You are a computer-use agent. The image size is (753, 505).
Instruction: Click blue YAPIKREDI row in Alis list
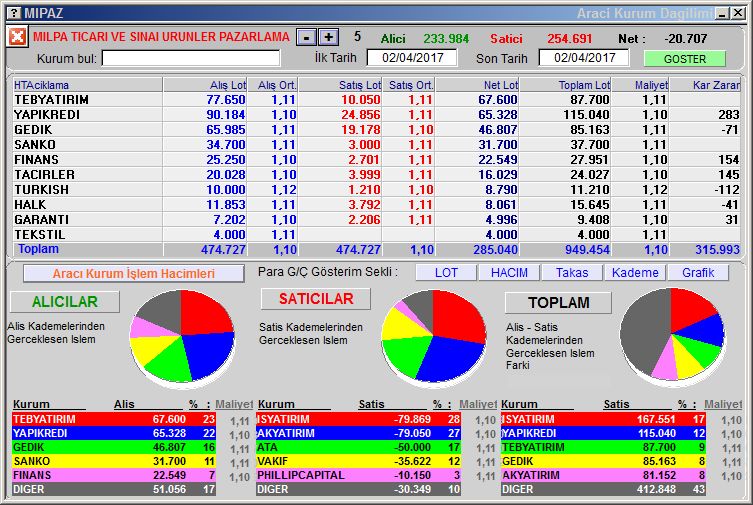(114, 433)
